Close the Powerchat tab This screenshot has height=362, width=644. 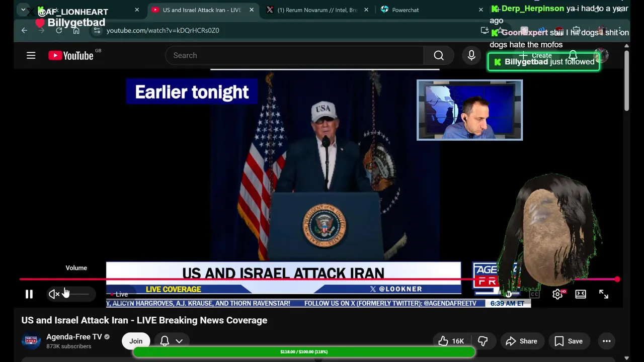pyautogui.click(x=480, y=10)
